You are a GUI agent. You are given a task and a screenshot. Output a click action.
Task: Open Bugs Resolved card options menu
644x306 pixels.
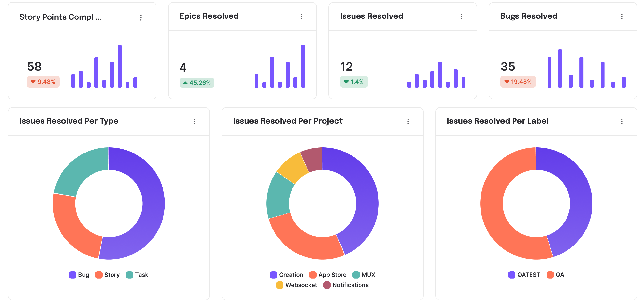point(621,17)
